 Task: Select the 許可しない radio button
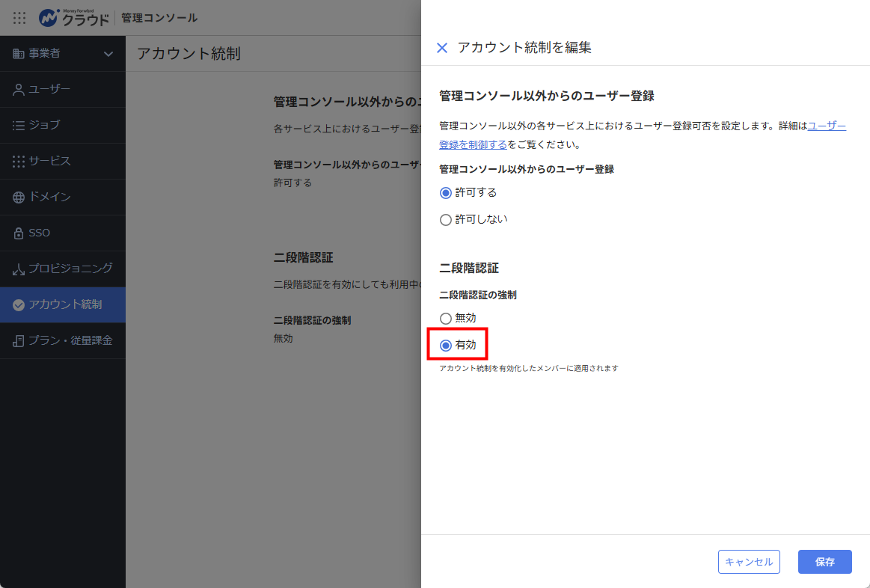(446, 220)
